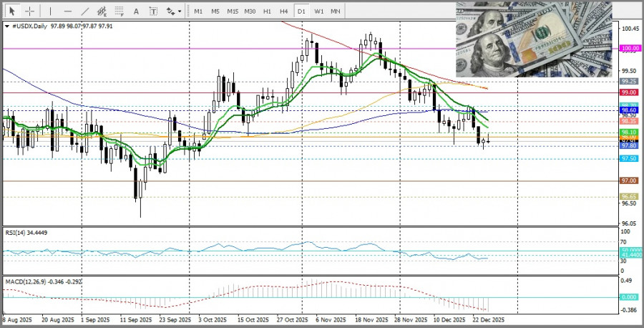Select the Fibonacci retracement tool
Screen dimensions: 644x328
120,11
